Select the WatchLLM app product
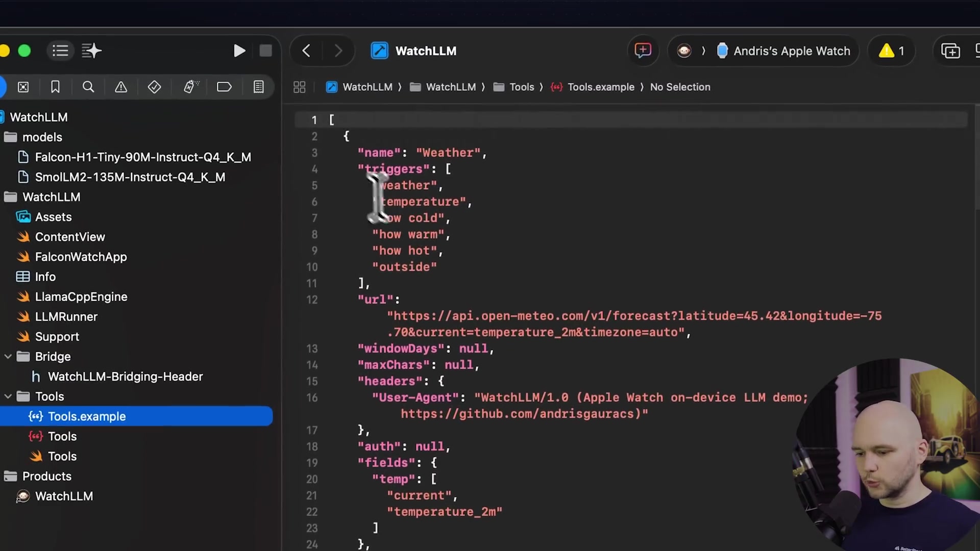 [64, 496]
